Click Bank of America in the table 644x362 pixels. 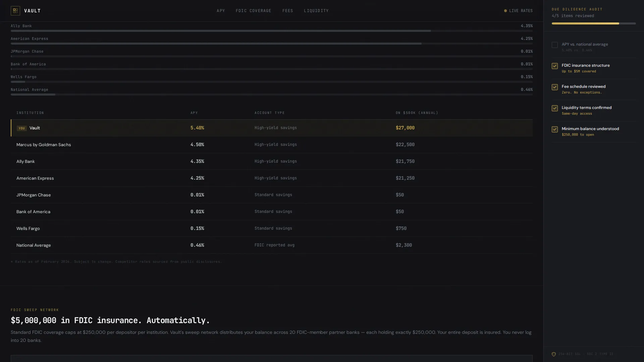pyautogui.click(x=33, y=212)
